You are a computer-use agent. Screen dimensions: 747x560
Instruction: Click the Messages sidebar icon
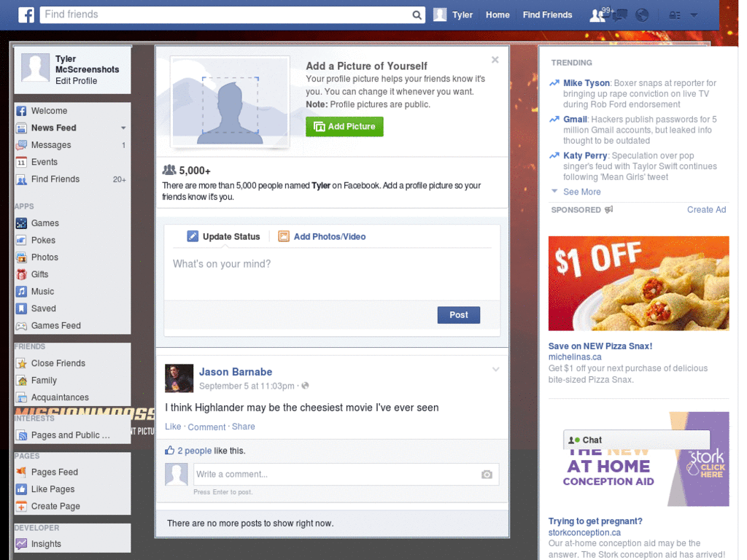coord(21,145)
